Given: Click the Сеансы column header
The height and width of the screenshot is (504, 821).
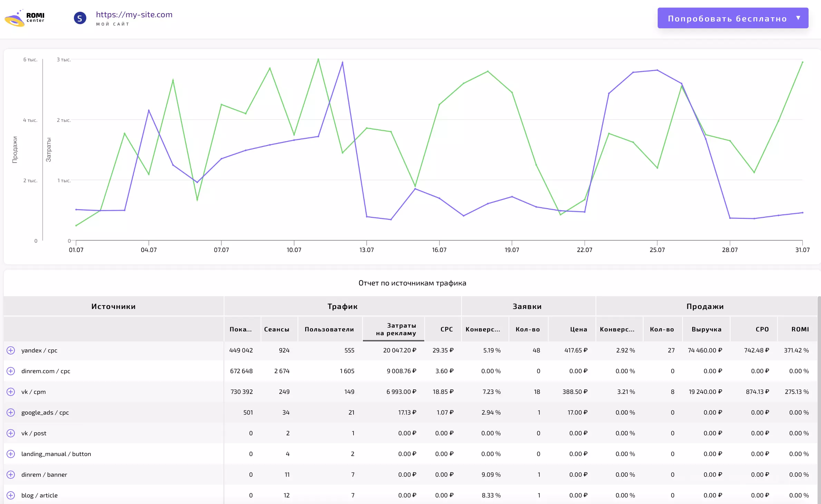Looking at the screenshot, I should (277, 329).
